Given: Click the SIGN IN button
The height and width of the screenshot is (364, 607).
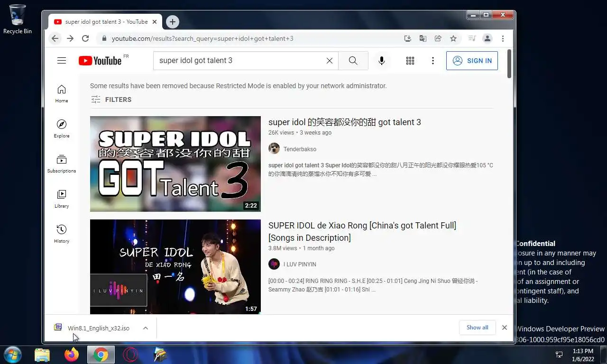Looking at the screenshot, I should point(472,61).
